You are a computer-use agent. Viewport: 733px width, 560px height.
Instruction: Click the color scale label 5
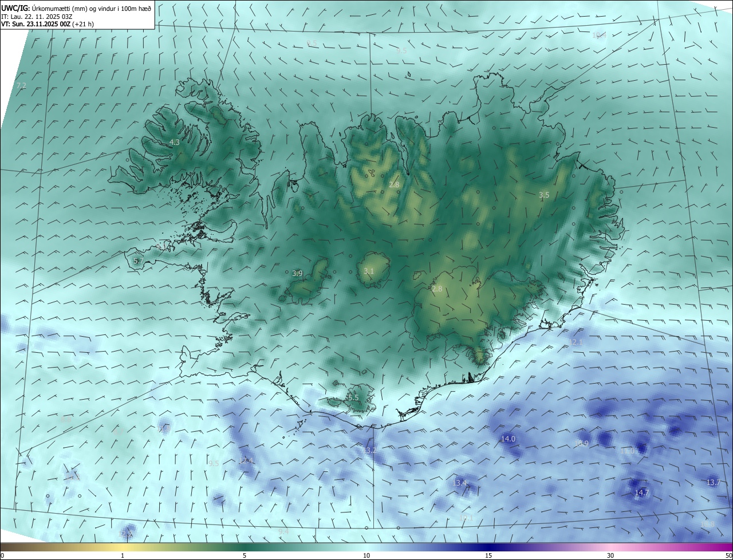[x=245, y=555]
